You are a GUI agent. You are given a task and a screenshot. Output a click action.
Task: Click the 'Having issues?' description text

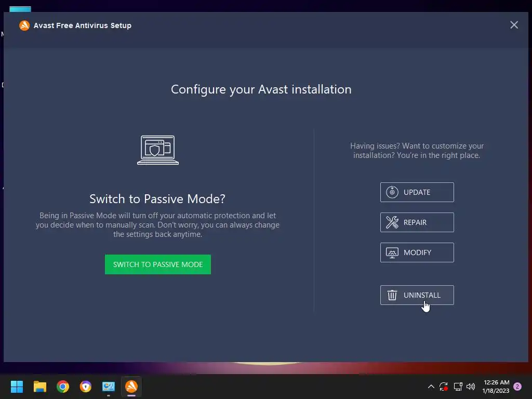[417, 151]
